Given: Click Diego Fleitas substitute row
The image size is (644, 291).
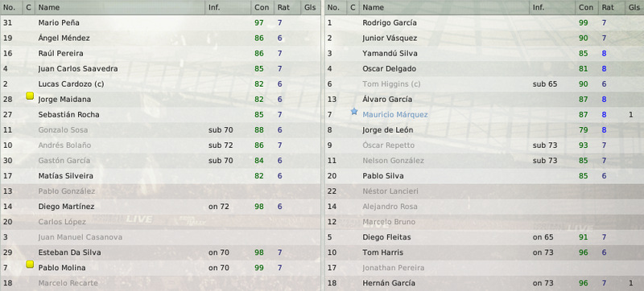Looking at the screenshot, I should pyautogui.click(x=485, y=237).
